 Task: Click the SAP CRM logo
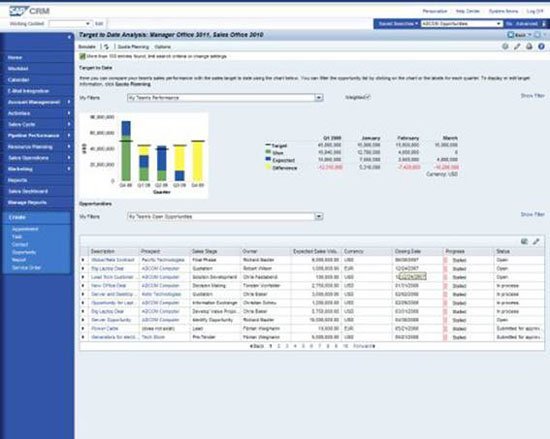point(29,11)
